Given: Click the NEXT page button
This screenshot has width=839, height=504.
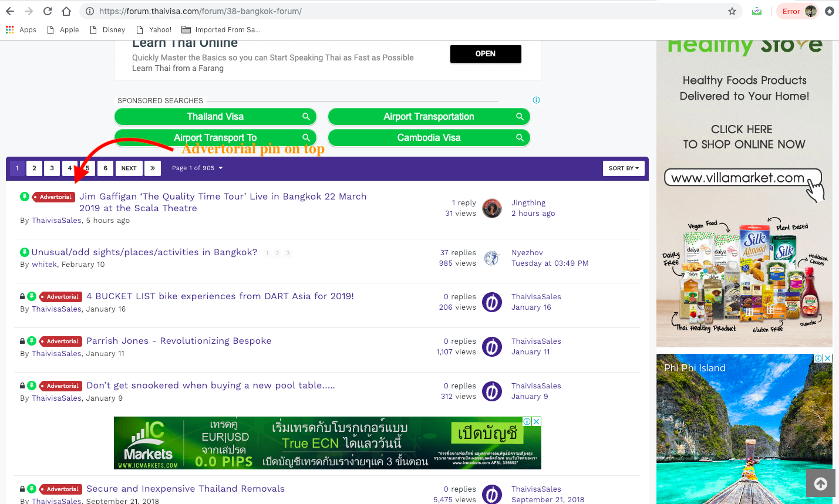Looking at the screenshot, I should (x=129, y=168).
